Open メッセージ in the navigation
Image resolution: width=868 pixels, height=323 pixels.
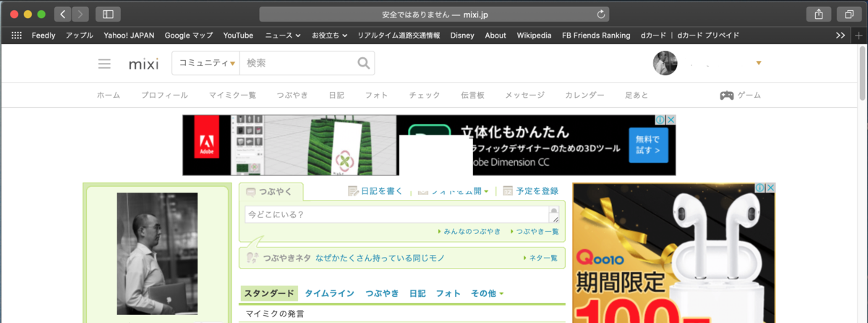coord(524,95)
